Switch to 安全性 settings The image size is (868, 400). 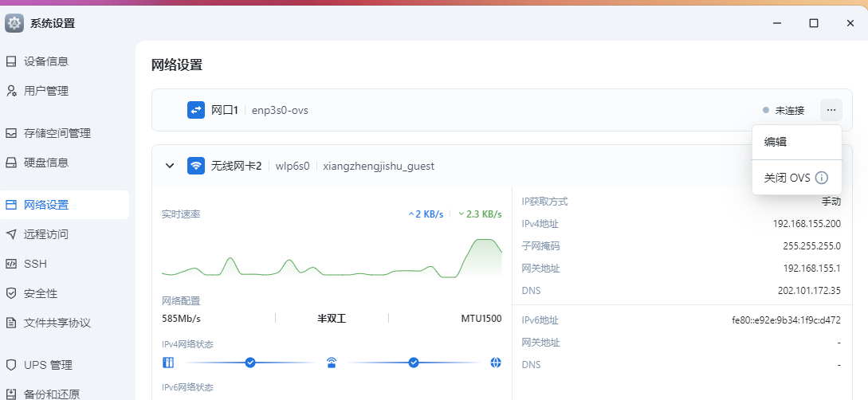41,293
